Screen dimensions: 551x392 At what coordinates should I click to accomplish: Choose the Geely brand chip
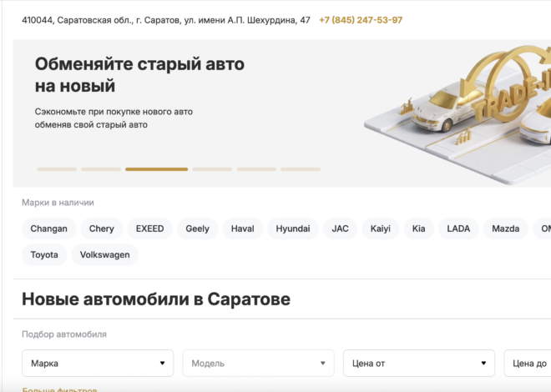click(x=198, y=229)
